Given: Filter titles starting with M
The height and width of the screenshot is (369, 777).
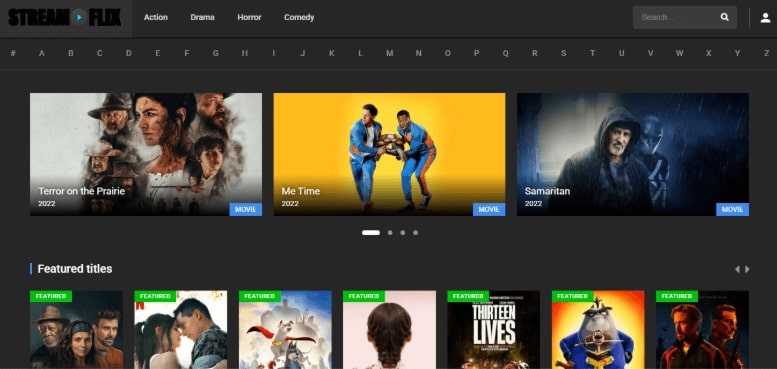Looking at the screenshot, I should [389, 53].
